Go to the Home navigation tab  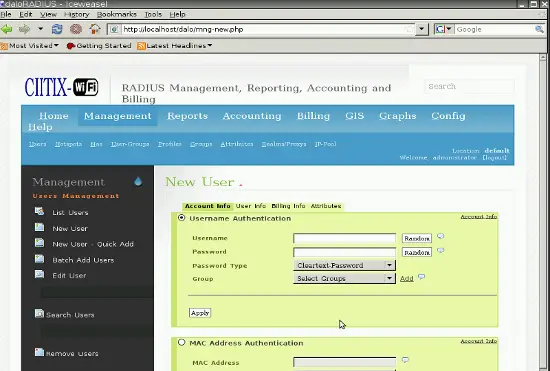click(54, 116)
